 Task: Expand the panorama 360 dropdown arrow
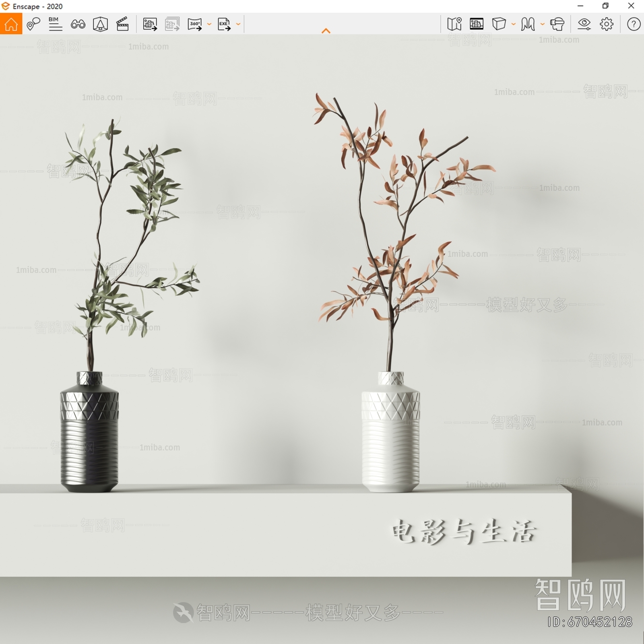tap(209, 24)
